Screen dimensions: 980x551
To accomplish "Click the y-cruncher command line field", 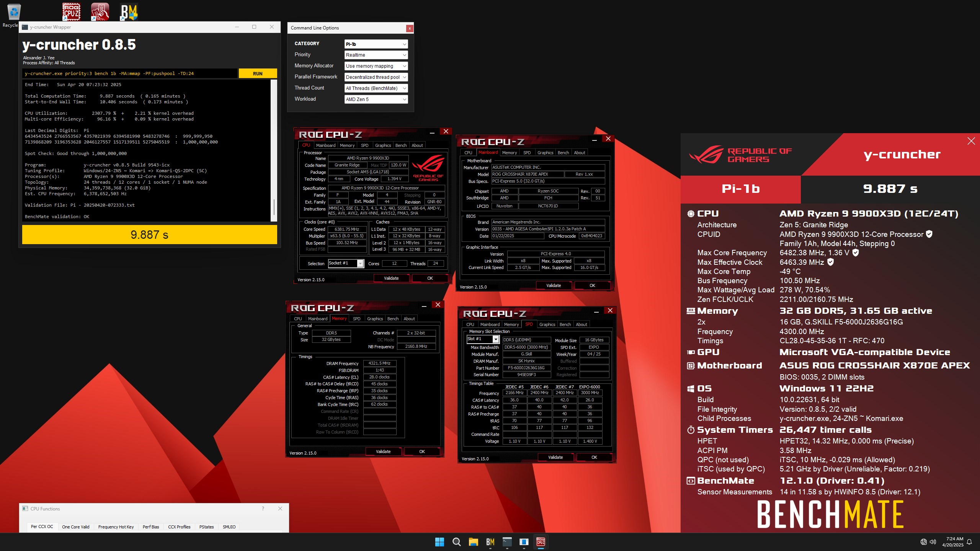I will (x=130, y=73).
